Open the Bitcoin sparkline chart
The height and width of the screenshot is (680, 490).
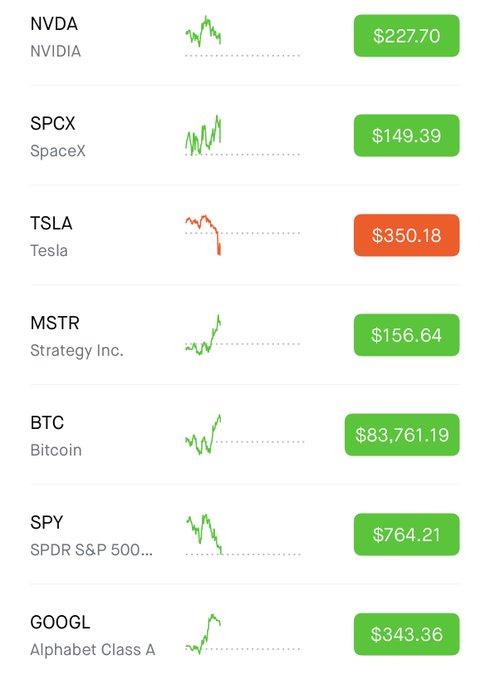(245, 435)
